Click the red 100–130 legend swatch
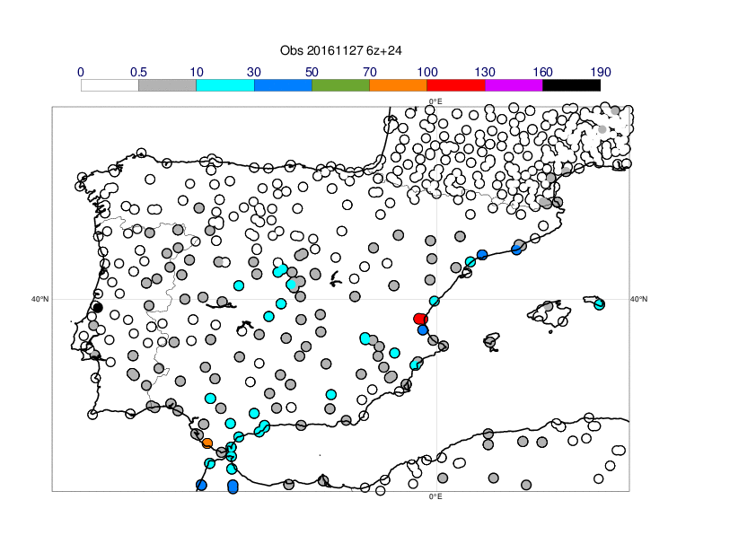This screenshot has width=756, height=535. pyautogui.click(x=456, y=85)
